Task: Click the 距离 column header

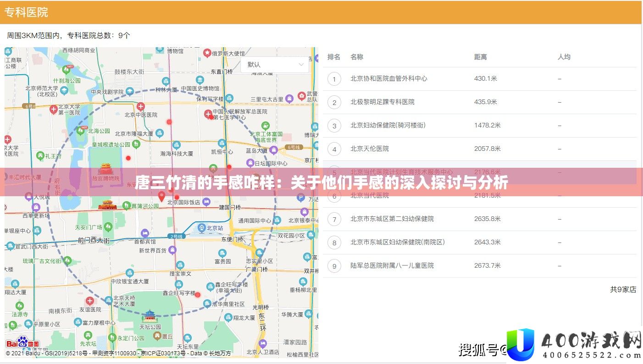Action: [481, 57]
